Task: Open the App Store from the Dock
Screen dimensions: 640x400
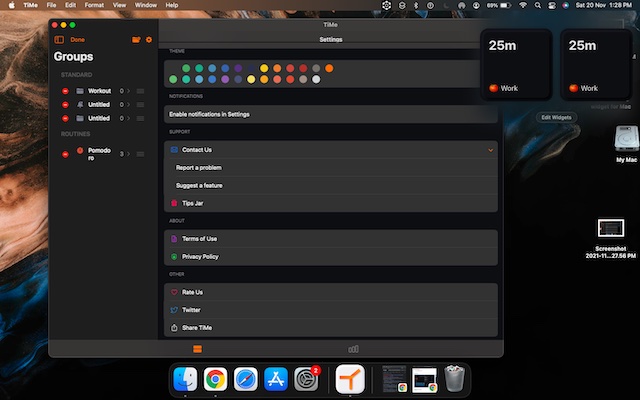Action: [x=276, y=379]
